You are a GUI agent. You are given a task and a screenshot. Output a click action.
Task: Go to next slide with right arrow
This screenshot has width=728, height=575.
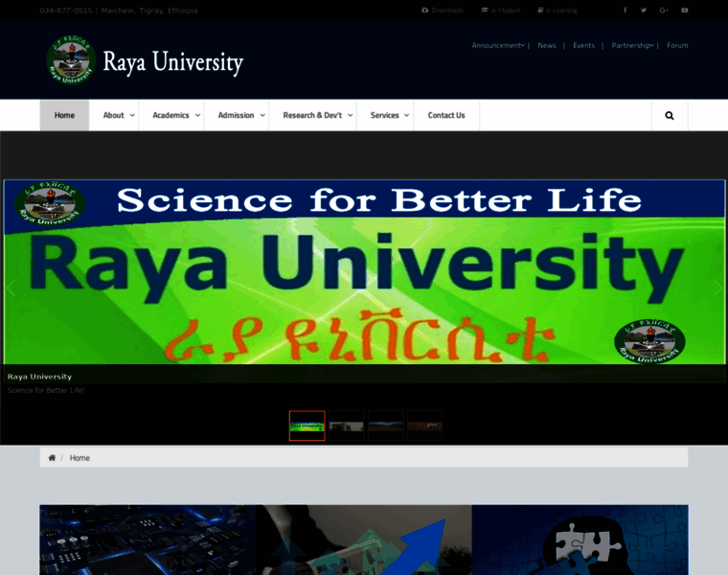717,287
